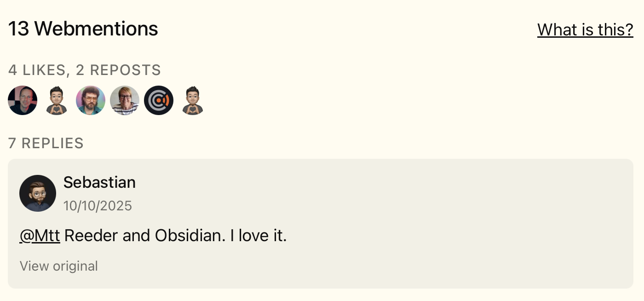Click the "13 Webmentions" heading

(x=83, y=29)
